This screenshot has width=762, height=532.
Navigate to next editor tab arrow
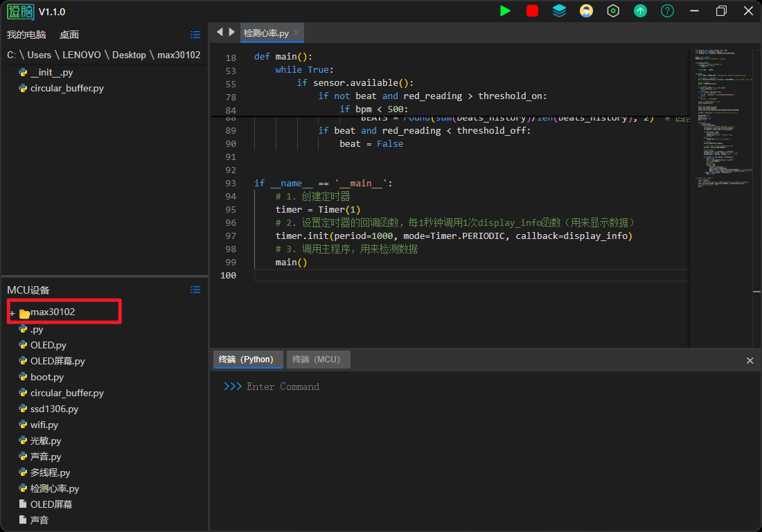tap(232, 32)
